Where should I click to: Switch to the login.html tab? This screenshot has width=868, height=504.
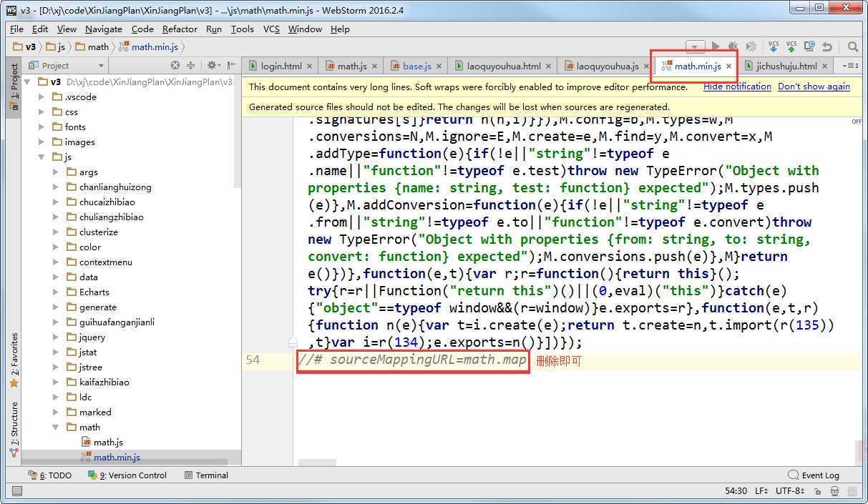(x=281, y=66)
